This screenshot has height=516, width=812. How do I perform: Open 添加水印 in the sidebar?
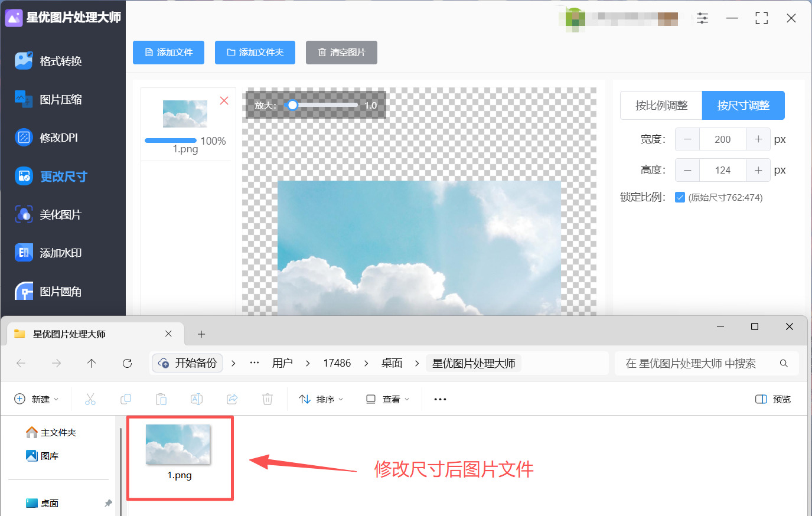(x=49, y=253)
